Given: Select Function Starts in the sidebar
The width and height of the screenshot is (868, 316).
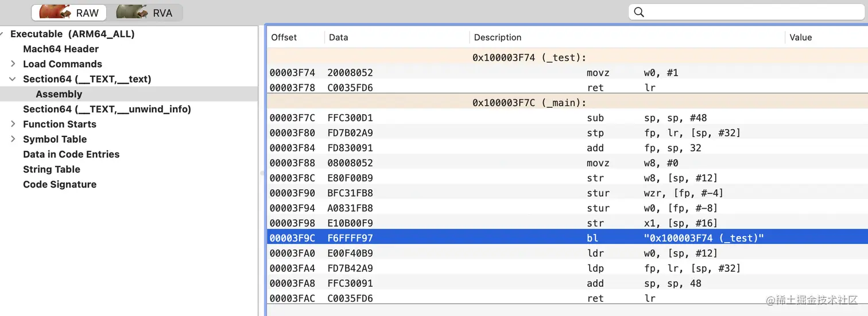Looking at the screenshot, I should coord(60,124).
